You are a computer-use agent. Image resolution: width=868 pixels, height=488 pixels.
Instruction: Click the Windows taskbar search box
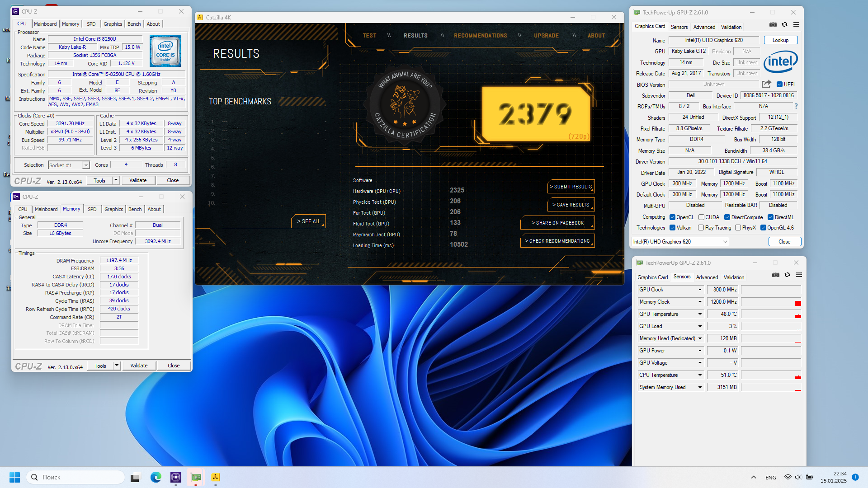click(75, 477)
